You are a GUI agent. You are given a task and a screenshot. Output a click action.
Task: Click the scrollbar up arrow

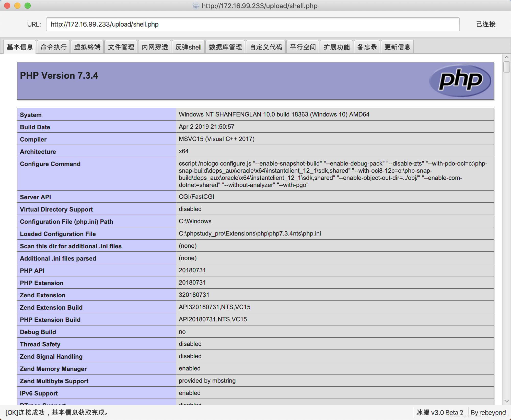(x=506, y=57)
